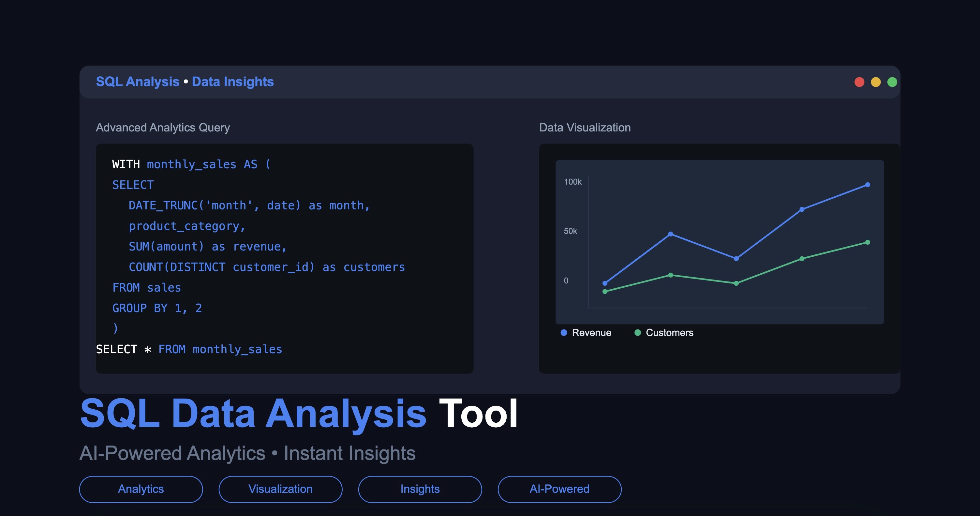Image resolution: width=980 pixels, height=516 pixels.
Task: Click the green Customers legend dot
Action: click(x=638, y=333)
